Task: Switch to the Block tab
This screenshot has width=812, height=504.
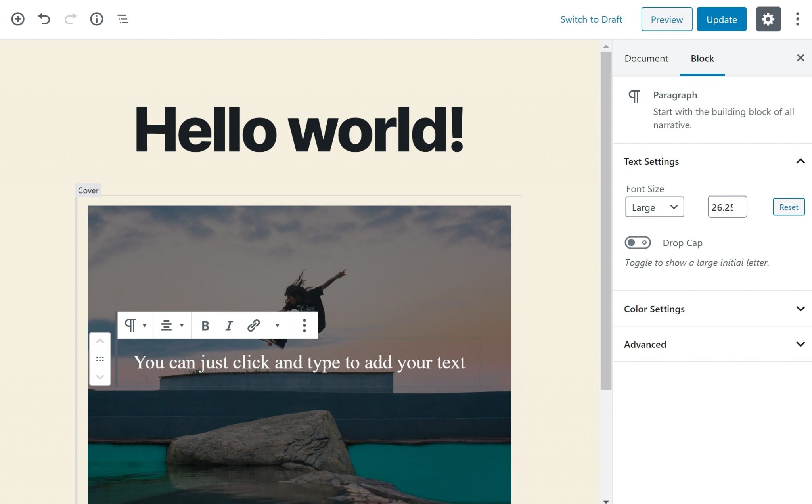Action: 702,58
